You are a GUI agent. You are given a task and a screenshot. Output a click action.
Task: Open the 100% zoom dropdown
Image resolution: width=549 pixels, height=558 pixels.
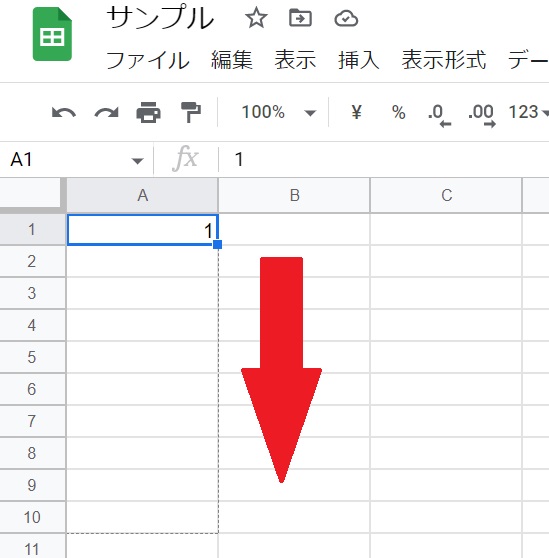click(279, 112)
